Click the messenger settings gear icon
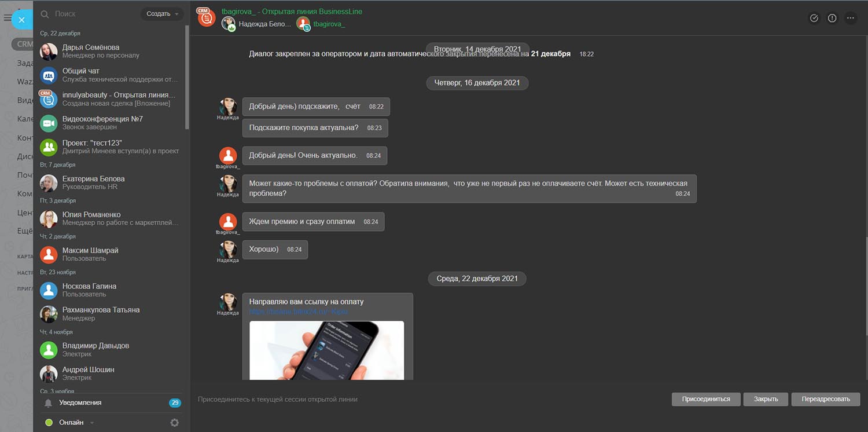 click(x=174, y=423)
